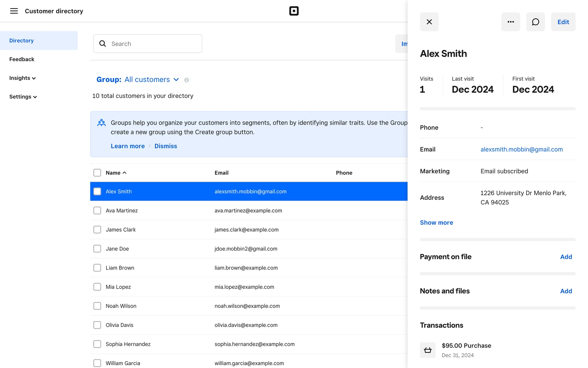
Task: Toggle the select-all header checkbox
Action: coord(97,173)
